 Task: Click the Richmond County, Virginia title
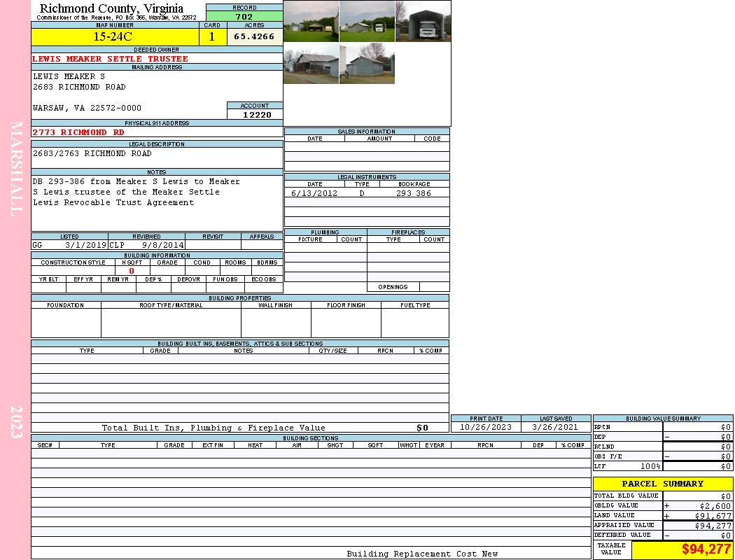[x=111, y=8]
